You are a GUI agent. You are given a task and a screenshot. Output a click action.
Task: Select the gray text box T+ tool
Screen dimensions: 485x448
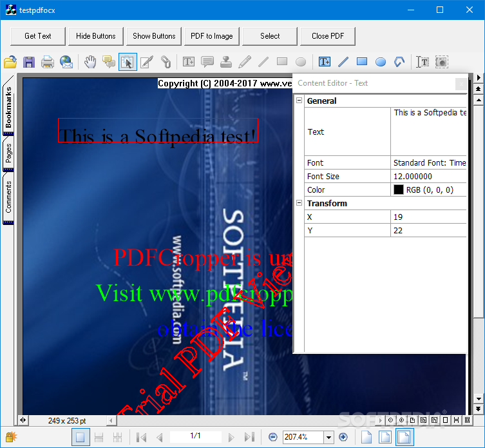pyautogui.click(x=189, y=62)
